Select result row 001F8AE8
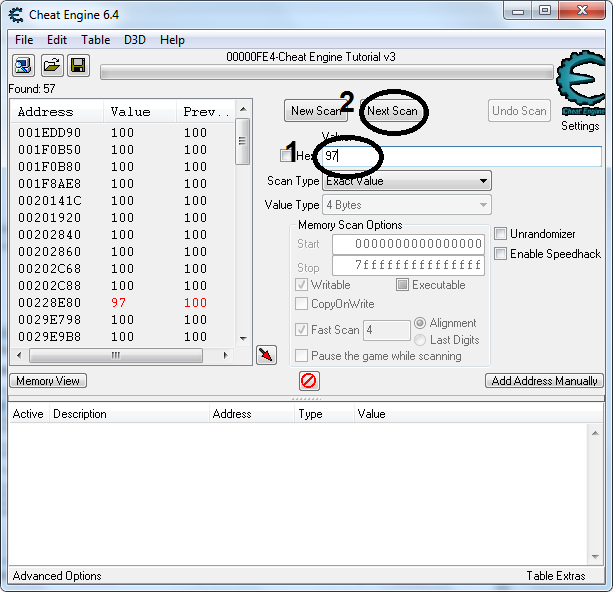This screenshot has width=613, height=592. click(123, 183)
